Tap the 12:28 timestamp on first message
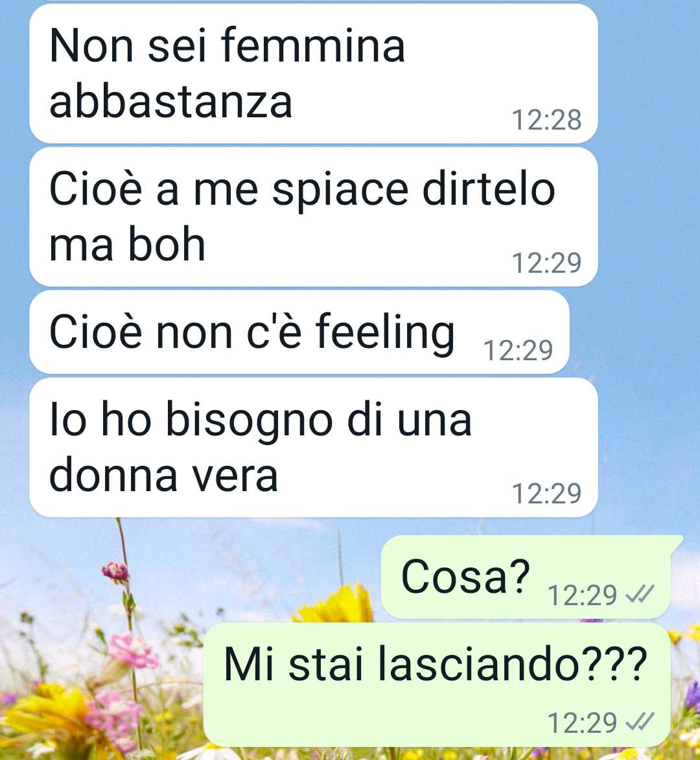 click(546, 120)
